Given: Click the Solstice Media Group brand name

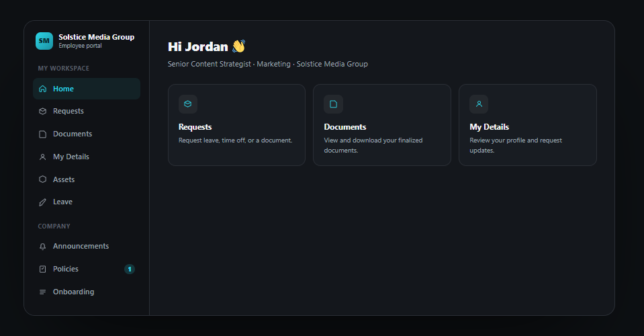Looking at the screenshot, I should [97, 37].
